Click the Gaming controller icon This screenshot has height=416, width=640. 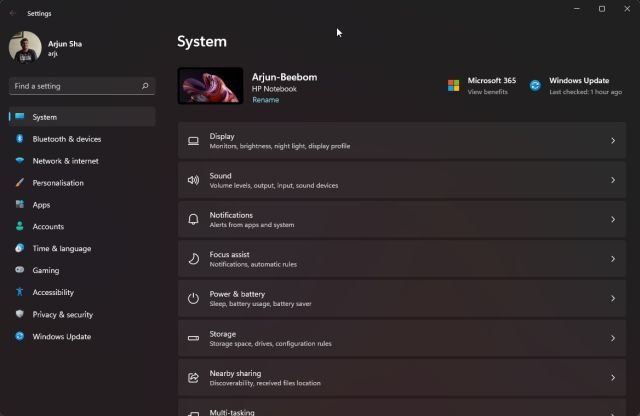pos(20,270)
